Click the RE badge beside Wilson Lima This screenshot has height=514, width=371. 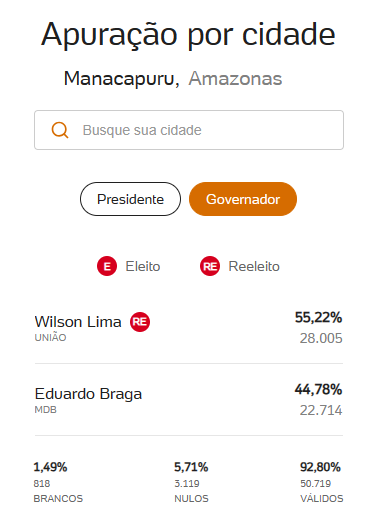pos(140,322)
